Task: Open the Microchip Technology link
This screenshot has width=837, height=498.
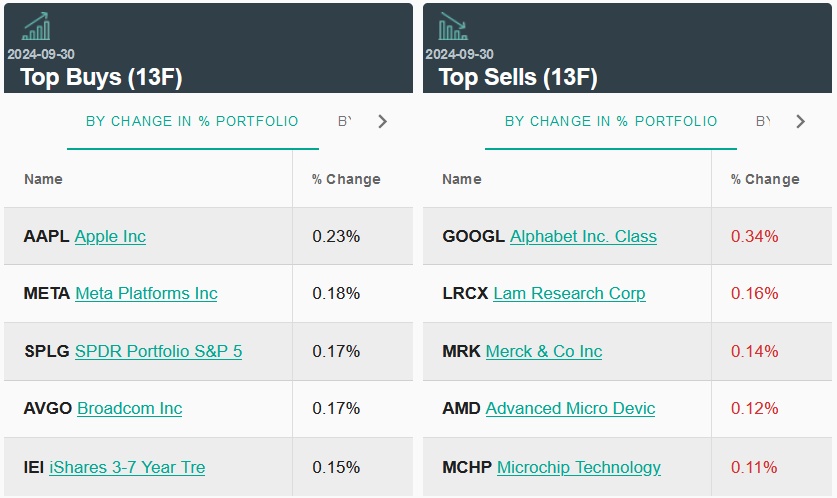Action: [x=579, y=467]
